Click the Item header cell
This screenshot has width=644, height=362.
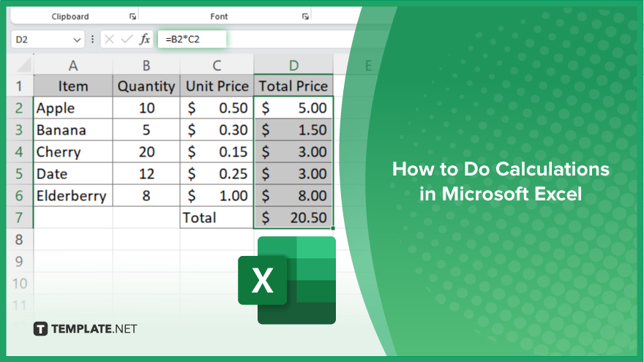(73, 86)
